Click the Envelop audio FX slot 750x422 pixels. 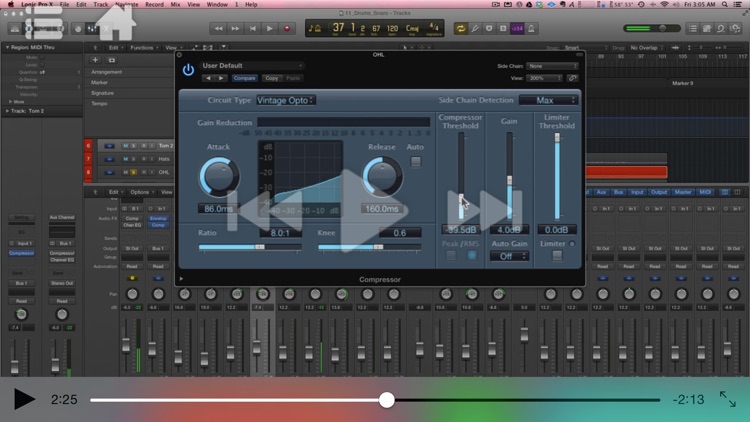click(x=158, y=218)
